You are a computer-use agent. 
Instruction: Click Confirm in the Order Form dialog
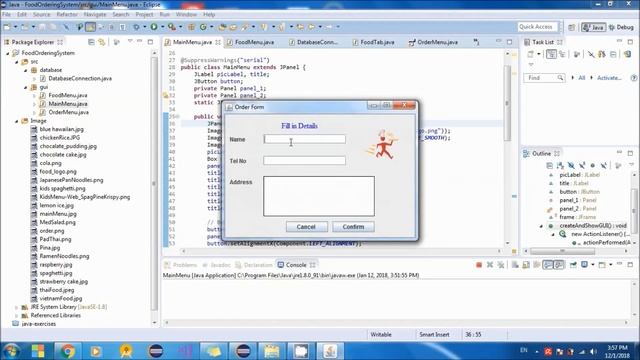[353, 227]
